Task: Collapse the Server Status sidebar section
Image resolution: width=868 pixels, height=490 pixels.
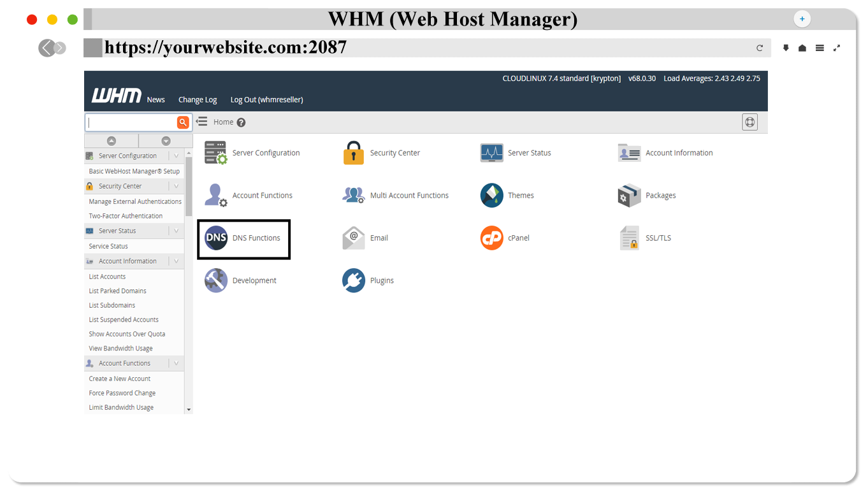Action: coord(177,231)
